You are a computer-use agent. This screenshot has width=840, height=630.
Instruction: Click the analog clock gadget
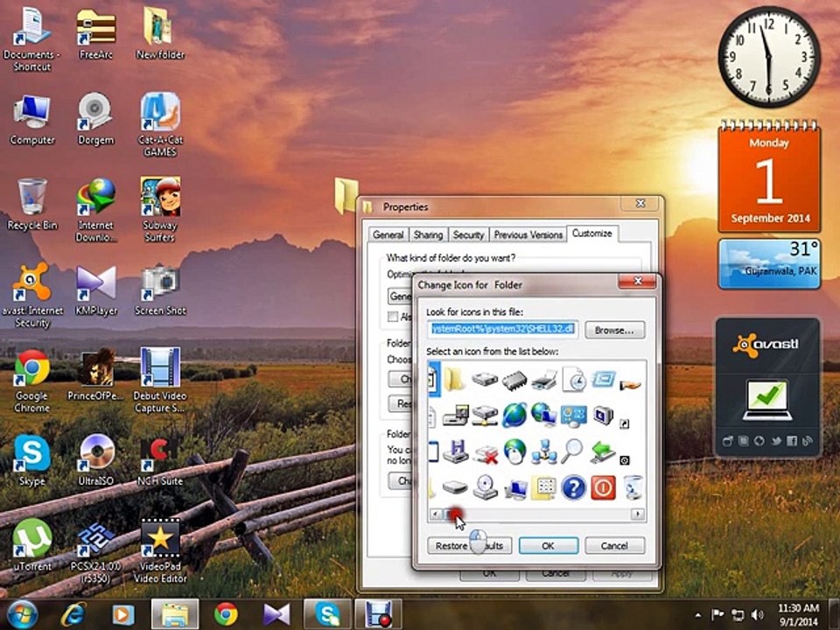pyautogui.click(x=769, y=57)
